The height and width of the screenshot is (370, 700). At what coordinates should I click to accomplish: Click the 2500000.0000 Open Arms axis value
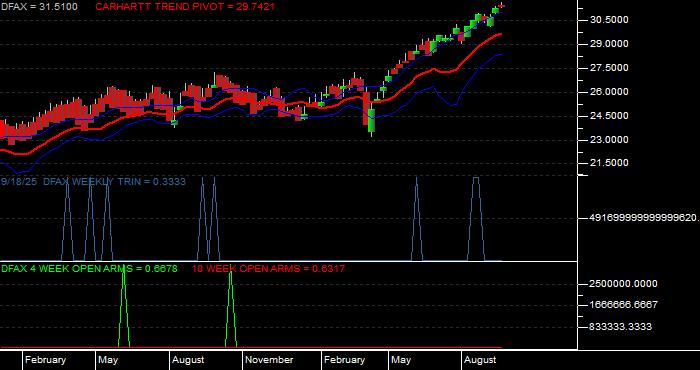point(623,284)
